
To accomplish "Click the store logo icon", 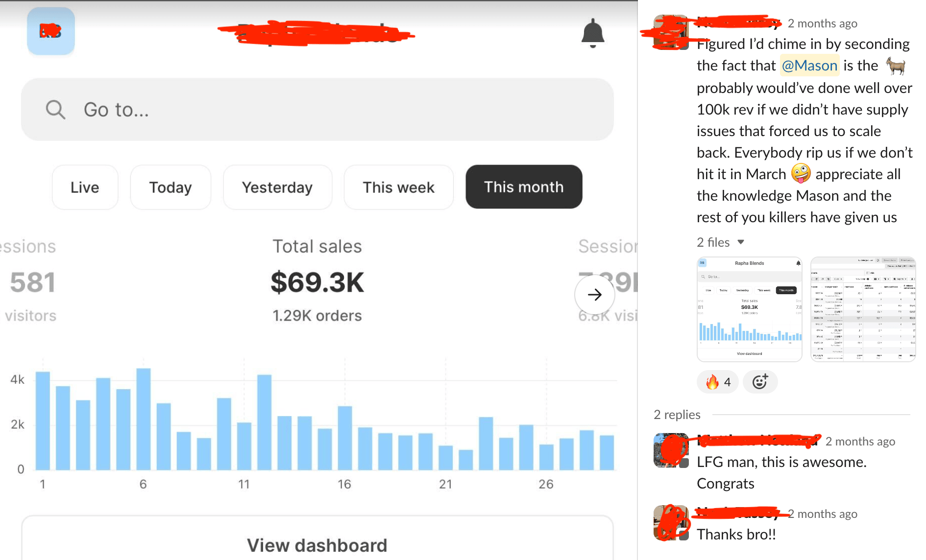I will (x=51, y=31).
